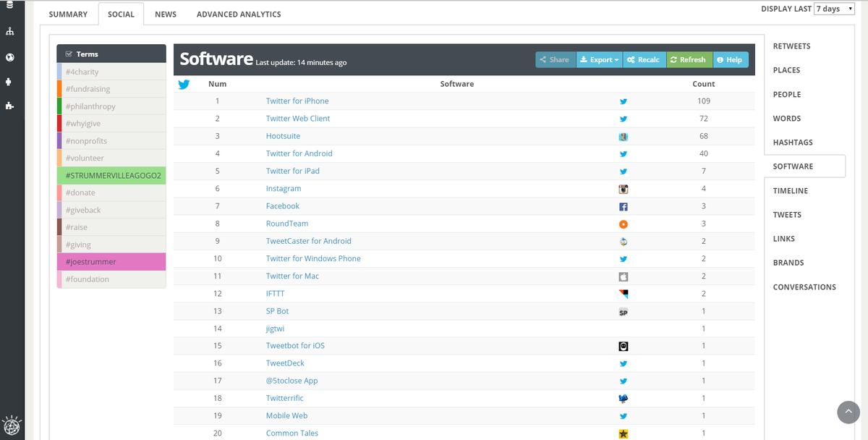This screenshot has height=440, width=868.
Task: Open Brands in the right menu
Action: pyautogui.click(x=788, y=263)
